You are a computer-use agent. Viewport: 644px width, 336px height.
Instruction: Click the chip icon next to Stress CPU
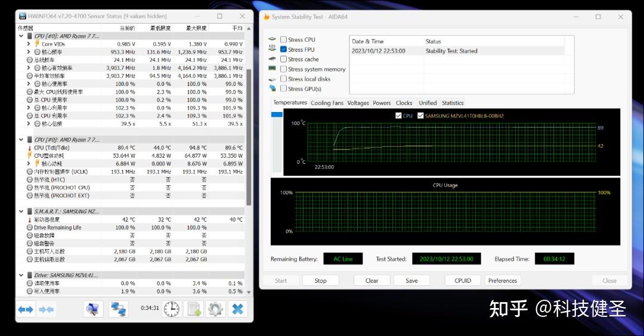tap(272, 39)
